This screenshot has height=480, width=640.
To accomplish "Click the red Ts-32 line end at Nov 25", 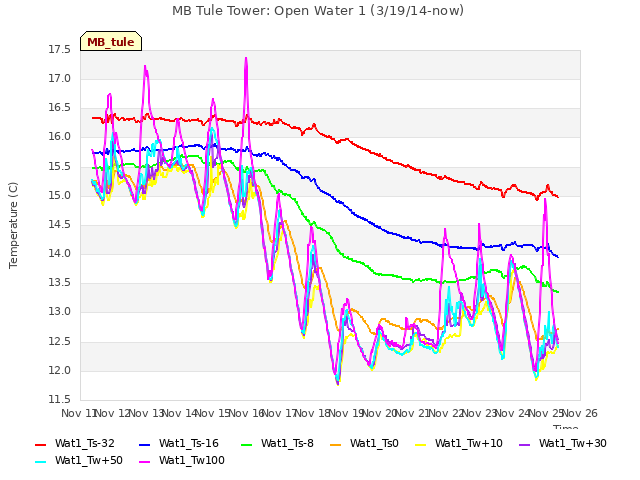I will tap(558, 197).
